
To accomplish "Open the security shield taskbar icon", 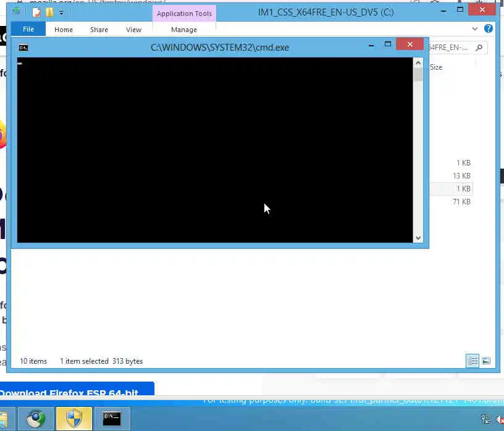I will coord(74,418).
